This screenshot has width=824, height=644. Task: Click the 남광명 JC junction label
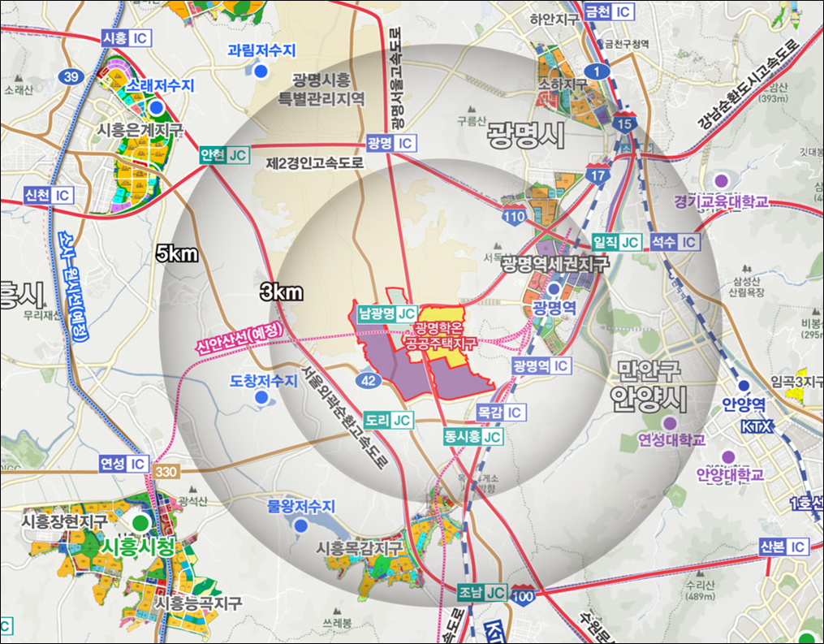pyautogui.click(x=386, y=313)
